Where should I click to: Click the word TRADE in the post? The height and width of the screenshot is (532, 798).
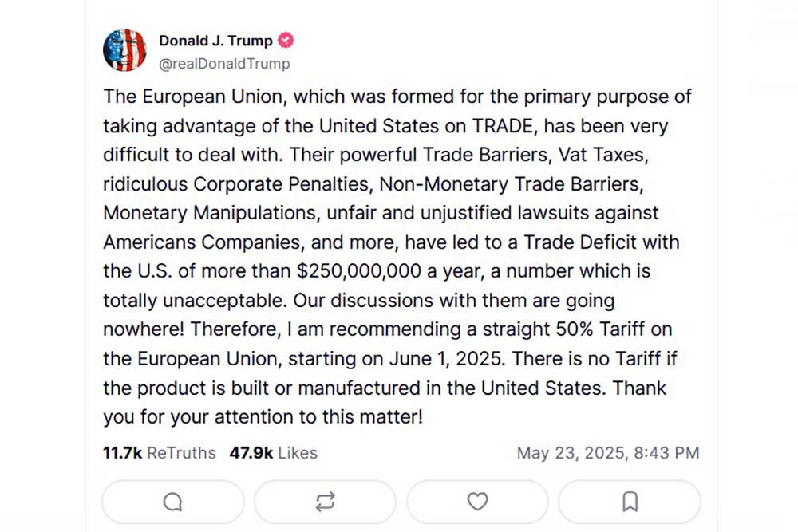point(502,126)
